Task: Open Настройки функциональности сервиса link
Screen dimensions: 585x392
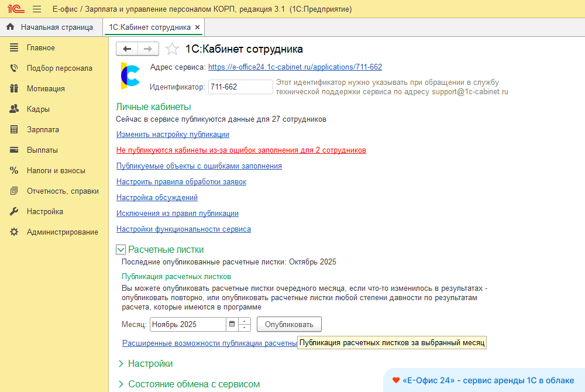Action: click(x=184, y=229)
